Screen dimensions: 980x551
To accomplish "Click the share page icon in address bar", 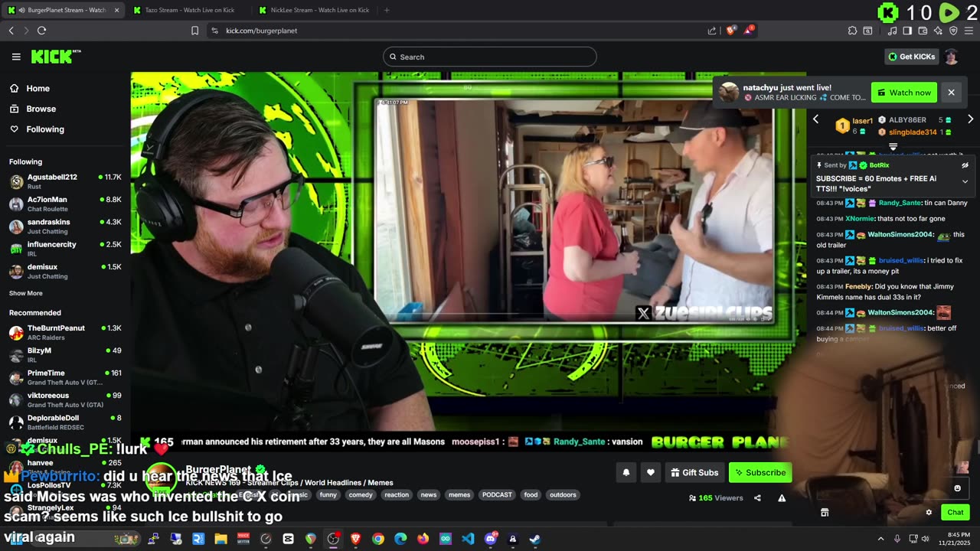I will [712, 31].
